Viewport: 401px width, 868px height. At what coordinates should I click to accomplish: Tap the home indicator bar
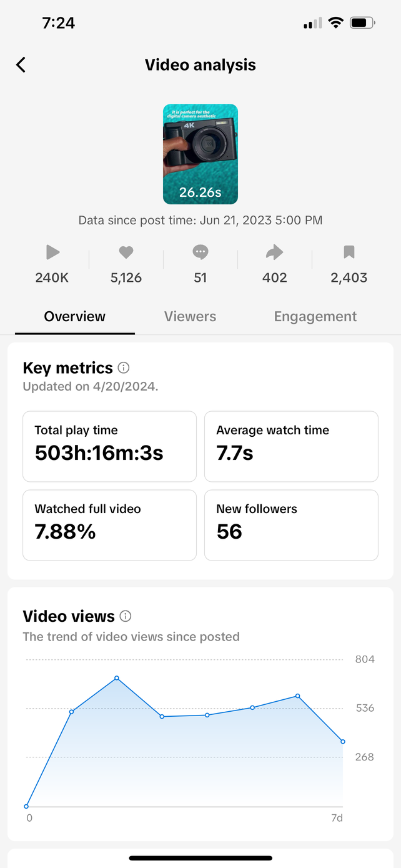pyautogui.click(x=200, y=858)
